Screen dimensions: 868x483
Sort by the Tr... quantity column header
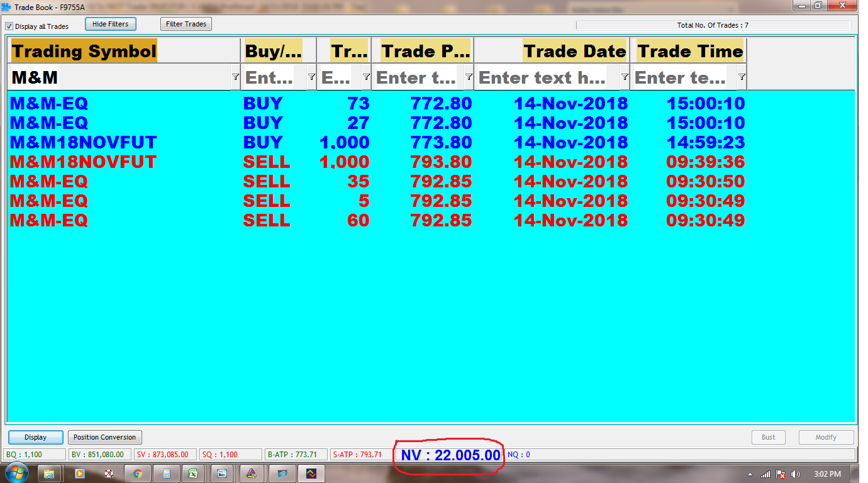pos(343,50)
